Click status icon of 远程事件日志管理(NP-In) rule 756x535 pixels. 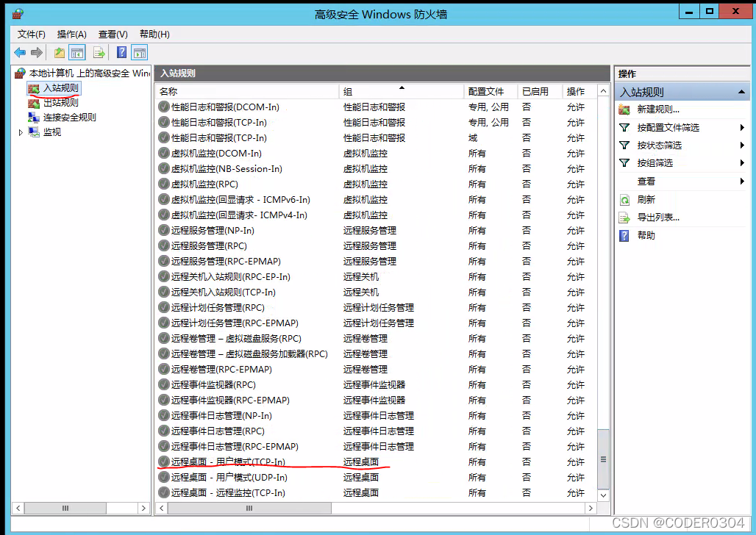(x=164, y=415)
